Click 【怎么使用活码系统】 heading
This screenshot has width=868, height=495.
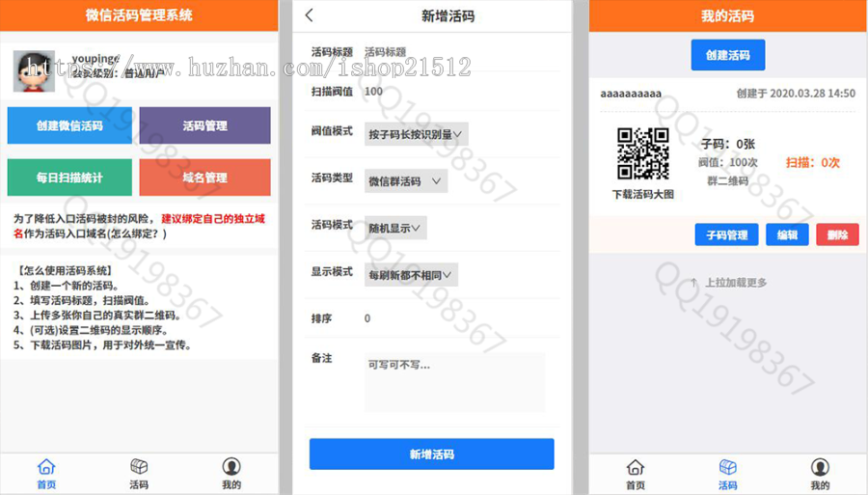pyautogui.click(x=65, y=271)
